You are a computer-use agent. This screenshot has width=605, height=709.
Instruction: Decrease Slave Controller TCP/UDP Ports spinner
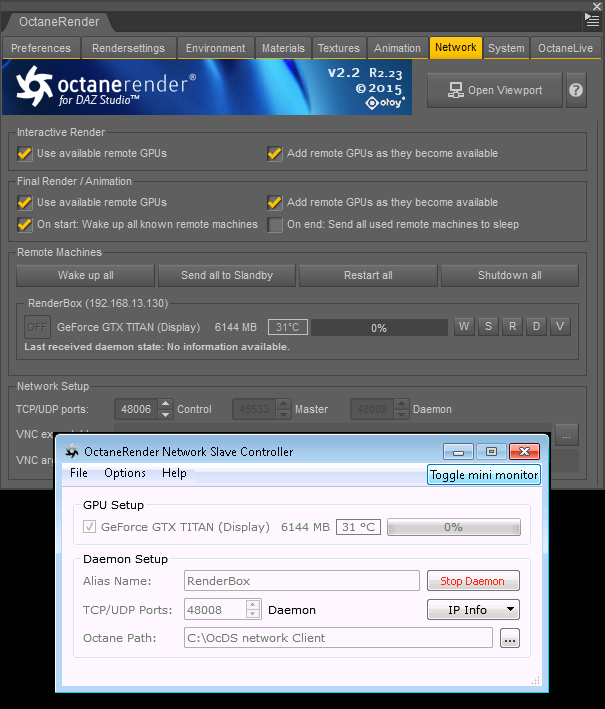(253, 614)
